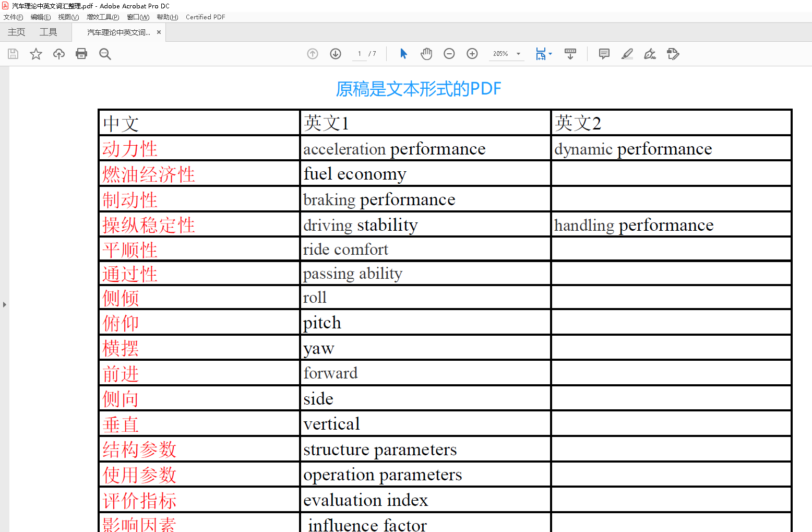
Task: Add a comment sticky note
Action: coord(604,54)
